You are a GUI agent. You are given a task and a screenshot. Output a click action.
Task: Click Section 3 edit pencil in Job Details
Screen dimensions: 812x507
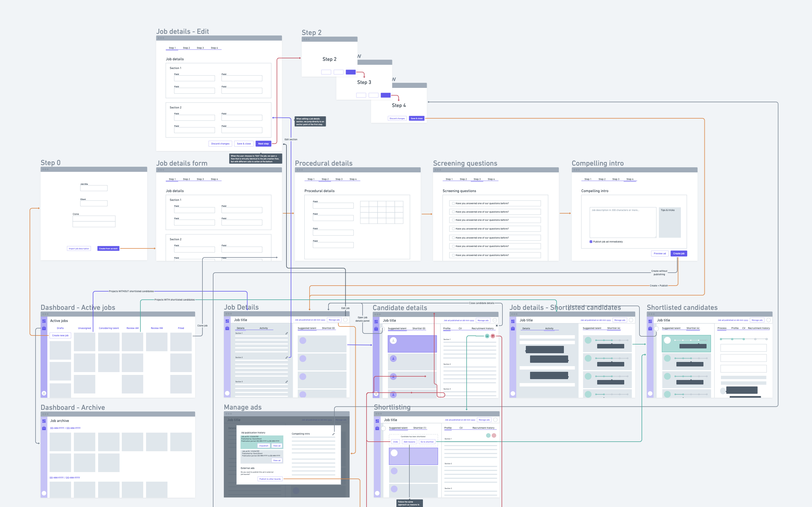click(x=286, y=382)
